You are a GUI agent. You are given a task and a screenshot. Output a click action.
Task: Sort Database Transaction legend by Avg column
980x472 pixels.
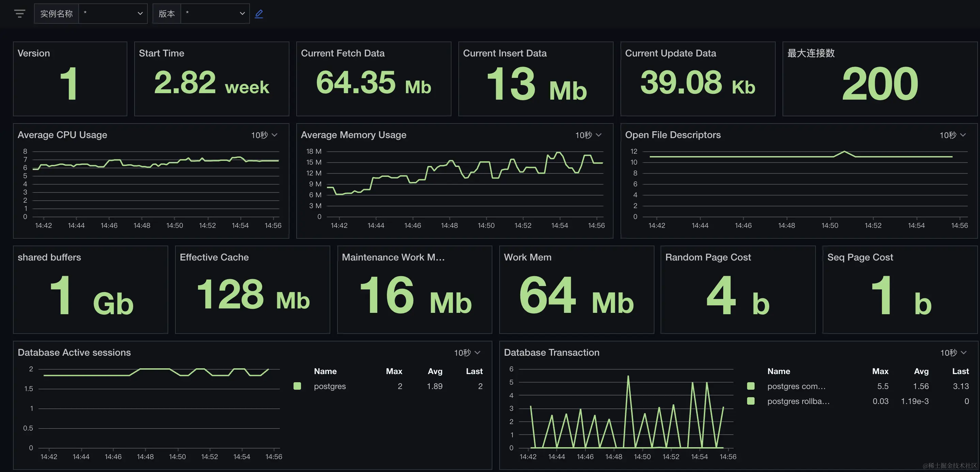(921, 371)
